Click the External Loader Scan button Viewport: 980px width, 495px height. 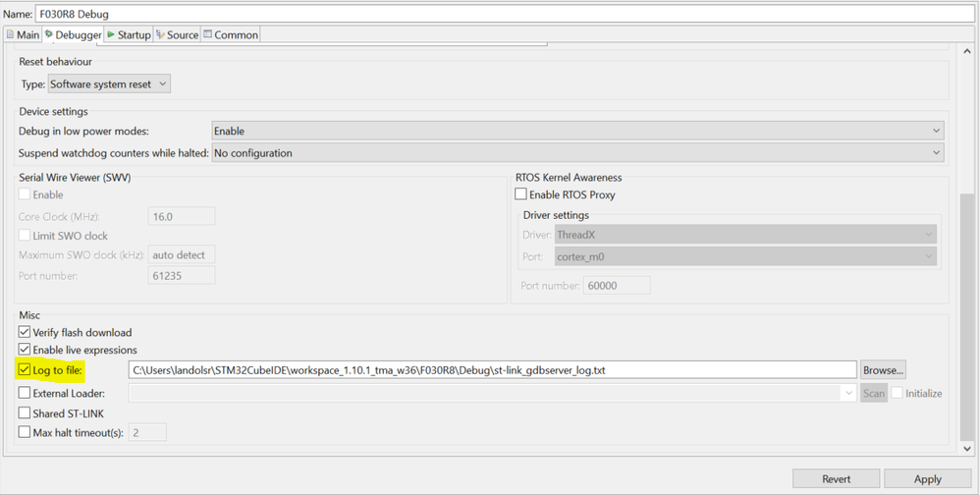(x=874, y=393)
